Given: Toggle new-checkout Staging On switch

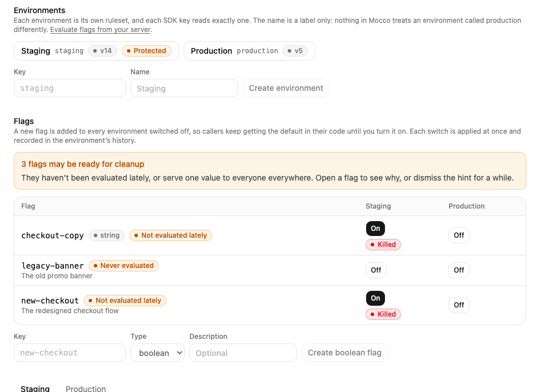Looking at the screenshot, I should (x=375, y=298).
